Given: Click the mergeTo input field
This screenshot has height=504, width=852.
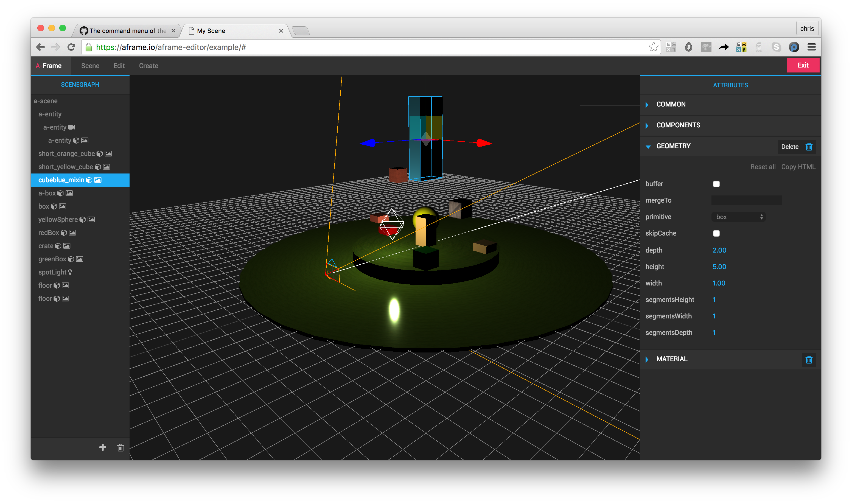Looking at the screenshot, I should tap(746, 200).
